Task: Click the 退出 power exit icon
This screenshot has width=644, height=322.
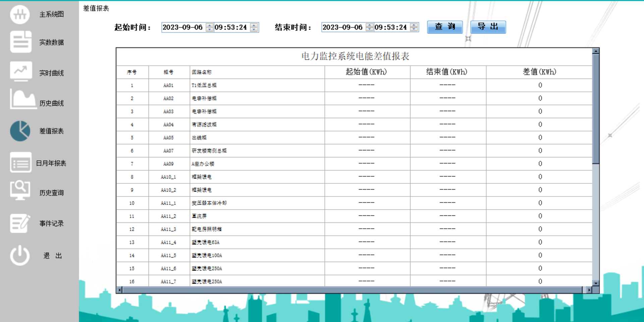Action: (x=20, y=255)
